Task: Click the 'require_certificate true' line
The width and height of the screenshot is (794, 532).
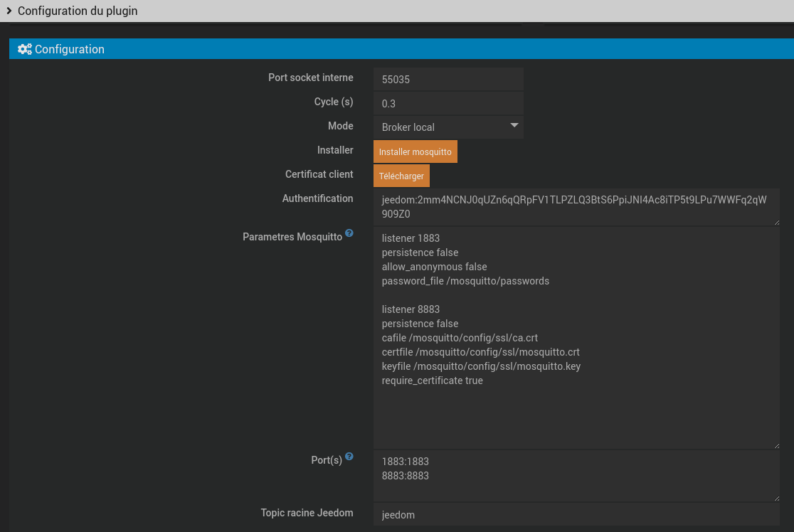Action: 432,381
